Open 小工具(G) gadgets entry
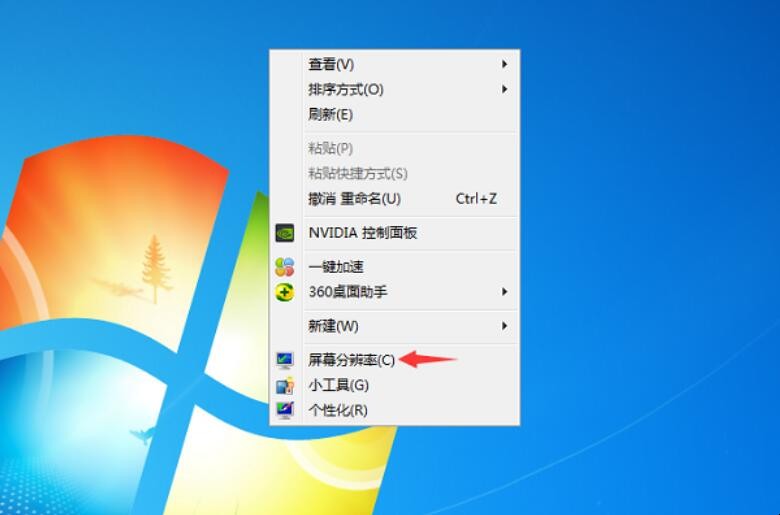Viewport: 780px width, 515px height. click(x=394, y=386)
